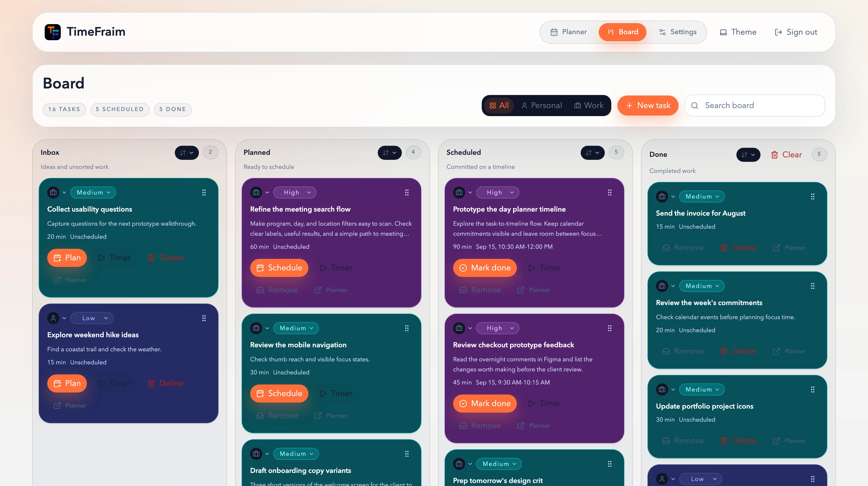Open Medium priority dropdown on Collect usability questions
868x486 pixels.
pyautogui.click(x=93, y=192)
